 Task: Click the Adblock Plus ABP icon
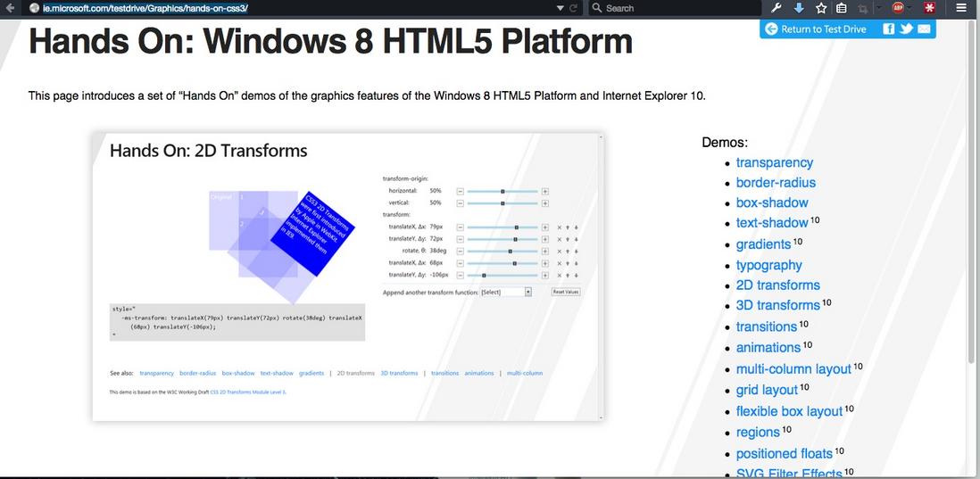898,8
